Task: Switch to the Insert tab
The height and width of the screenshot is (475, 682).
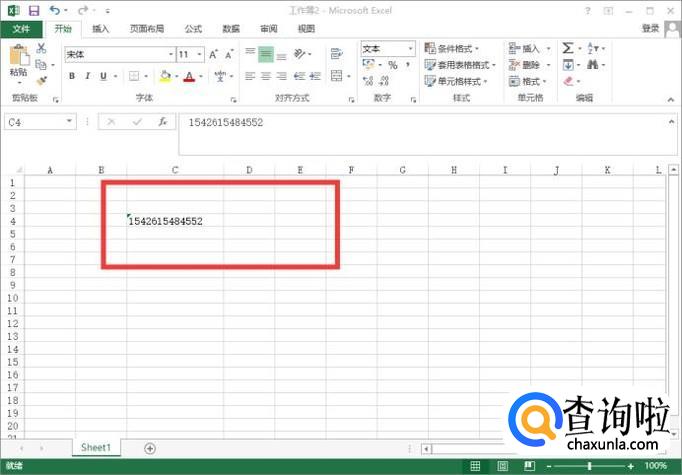Action: [100, 29]
